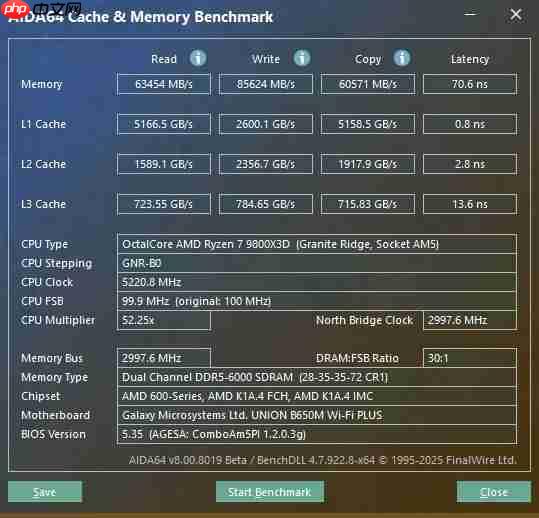
Task: Click the Write column header
Action: pyautogui.click(x=266, y=59)
